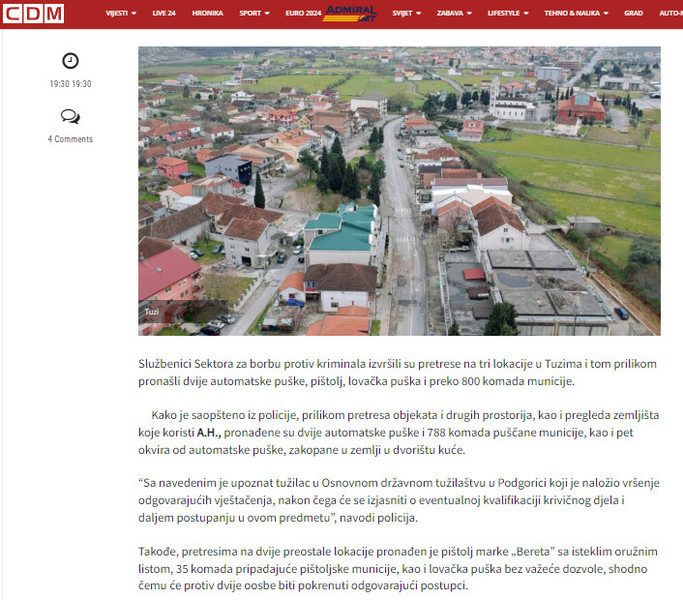Open the LIVE 24 menu item

coord(164,14)
